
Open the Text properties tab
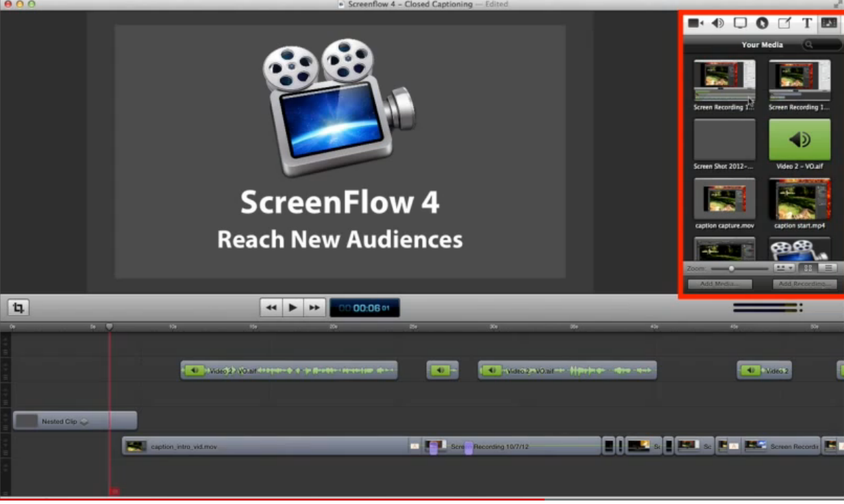pos(807,23)
